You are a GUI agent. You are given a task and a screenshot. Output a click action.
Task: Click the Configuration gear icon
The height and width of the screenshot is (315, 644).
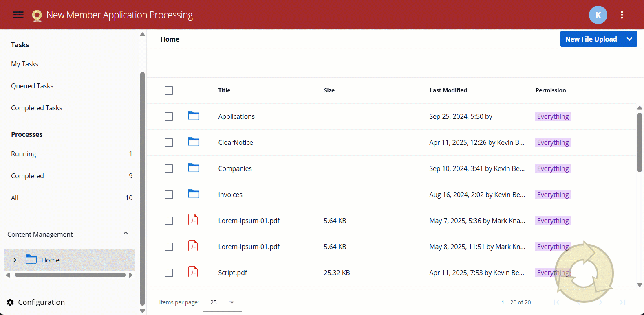(x=10, y=302)
